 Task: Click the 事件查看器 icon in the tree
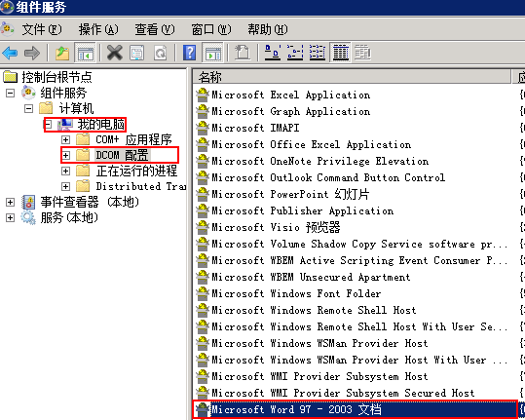tap(28, 202)
